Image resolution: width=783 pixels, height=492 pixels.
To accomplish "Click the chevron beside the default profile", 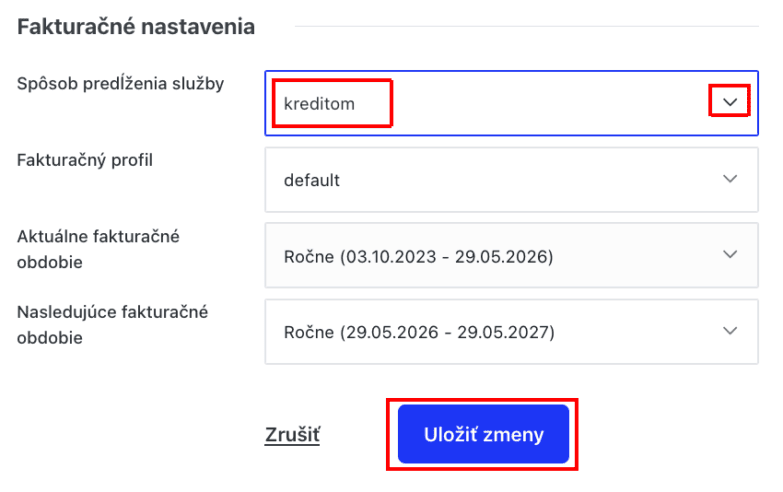I will click(x=729, y=179).
